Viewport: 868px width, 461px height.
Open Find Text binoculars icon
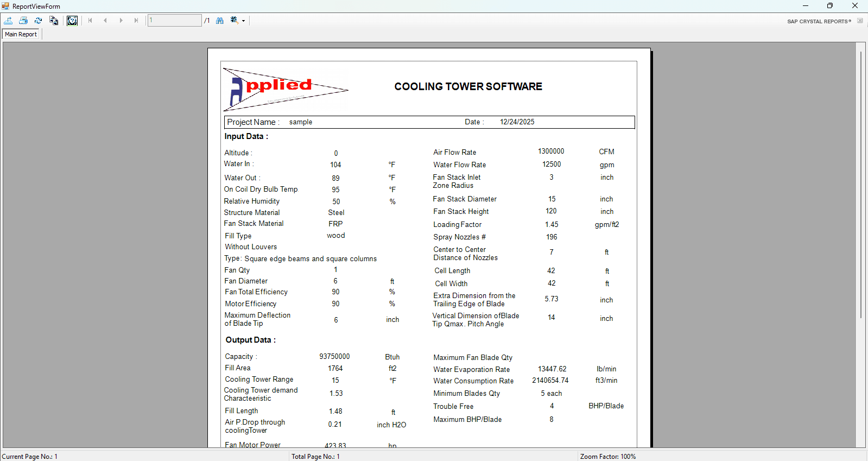tap(220, 21)
